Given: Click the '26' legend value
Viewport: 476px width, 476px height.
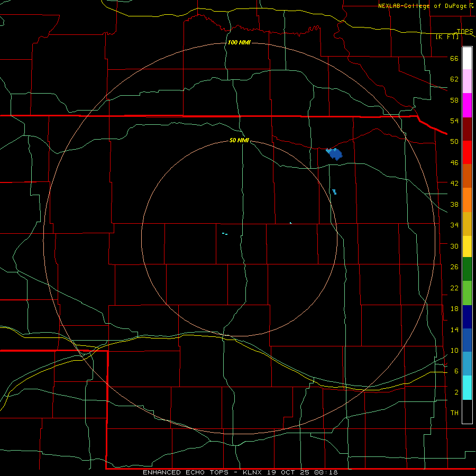Looking at the screenshot, I should (x=454, y=267).
